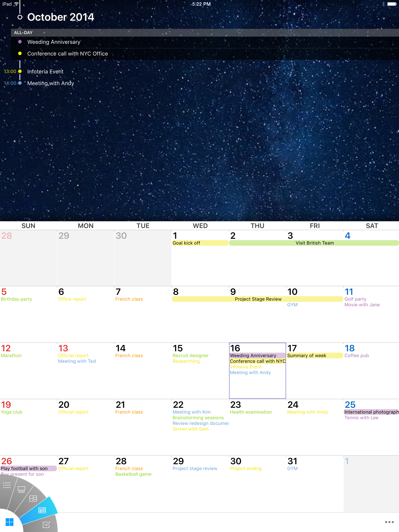Tap International photograph event on the 25th

[x=371, y=412]
